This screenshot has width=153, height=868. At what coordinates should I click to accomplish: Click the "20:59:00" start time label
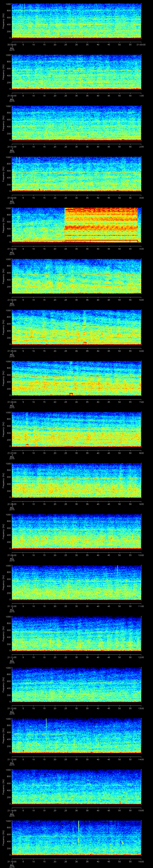click(12, 44)
